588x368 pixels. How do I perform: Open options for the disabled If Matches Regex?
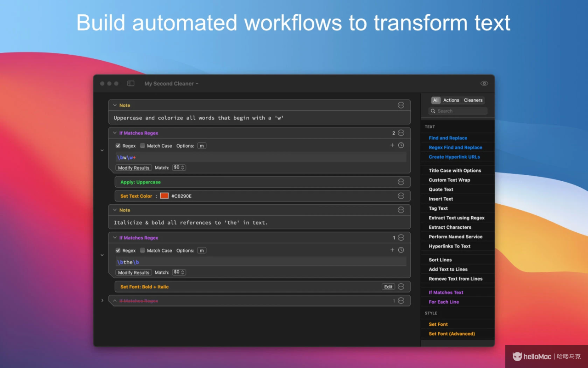[x=401, y=301]
